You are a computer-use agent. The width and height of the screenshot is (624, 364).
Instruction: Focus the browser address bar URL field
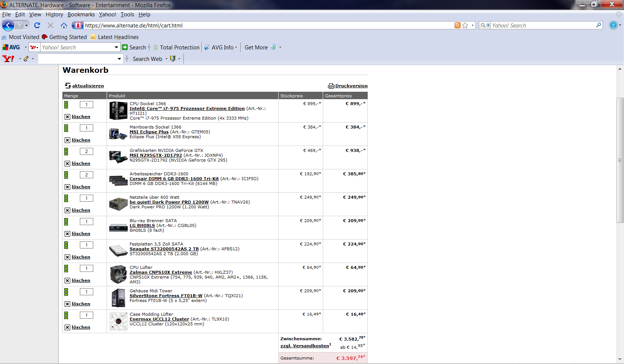[x=267, y=25]
